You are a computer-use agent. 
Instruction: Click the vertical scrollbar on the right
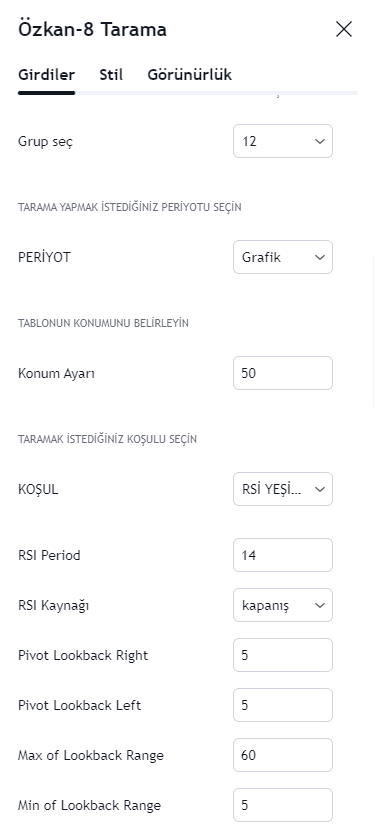pos(372,331)
